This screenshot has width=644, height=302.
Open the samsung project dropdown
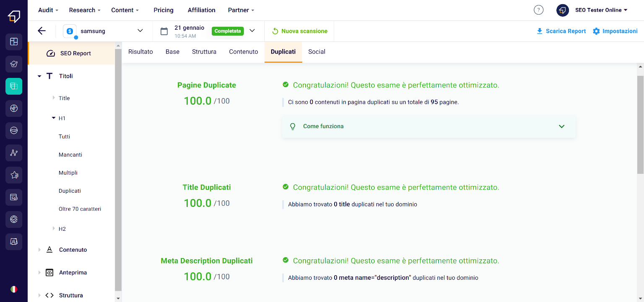pos(140,31)
